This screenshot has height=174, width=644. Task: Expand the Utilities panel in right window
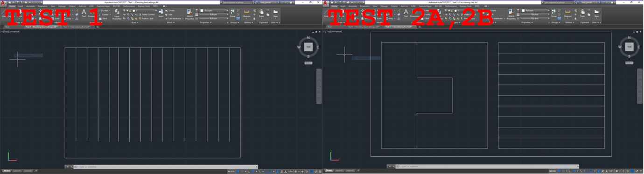(570, 22)
